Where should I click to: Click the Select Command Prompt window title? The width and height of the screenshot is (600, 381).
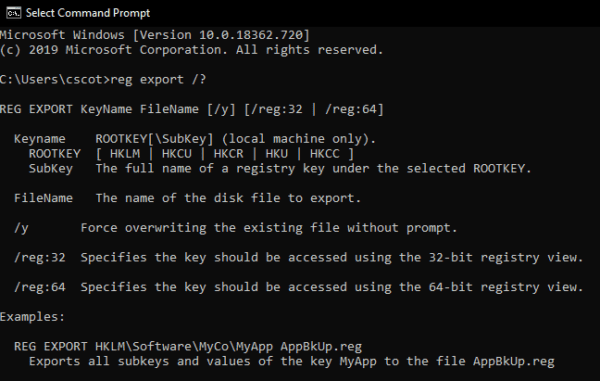point(88,13)
